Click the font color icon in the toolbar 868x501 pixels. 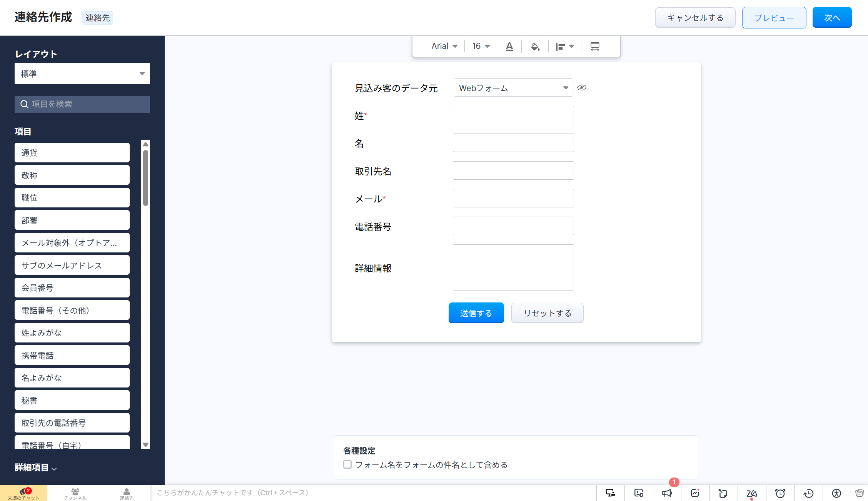509,47
